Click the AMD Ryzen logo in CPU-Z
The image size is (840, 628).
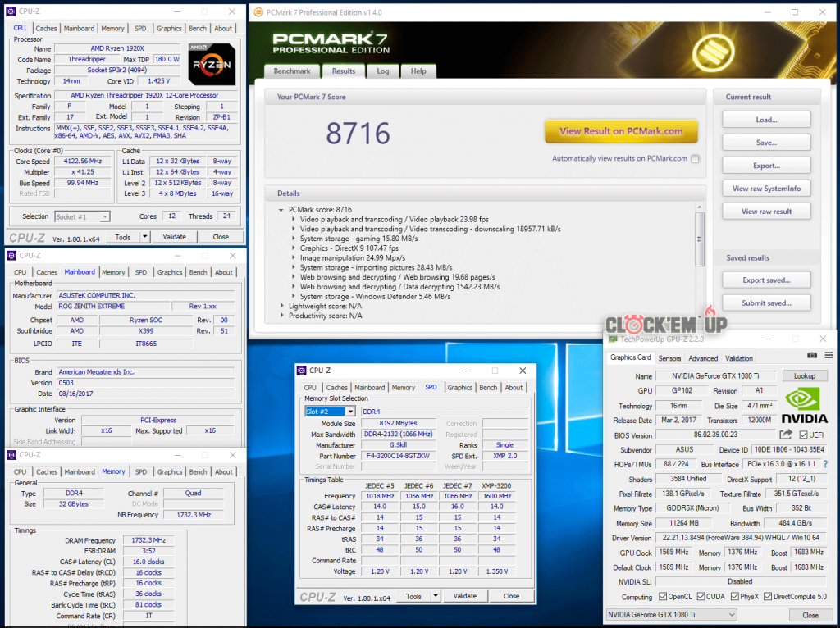pyautogui.click(x=212, y=64)
